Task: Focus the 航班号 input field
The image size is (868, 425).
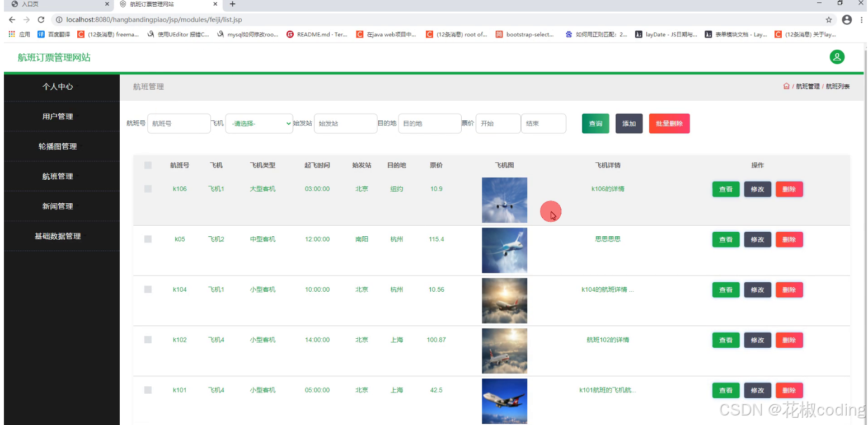Action: tap(179, 124)
